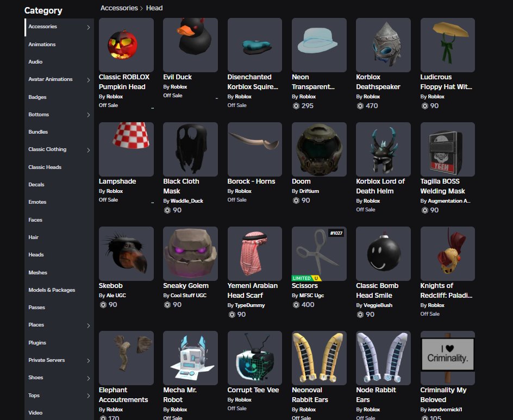Viewport: 513px width, 420px height.
Task: Open the Skebob bird head thumbnail
Action: click(x=126, y=254)
